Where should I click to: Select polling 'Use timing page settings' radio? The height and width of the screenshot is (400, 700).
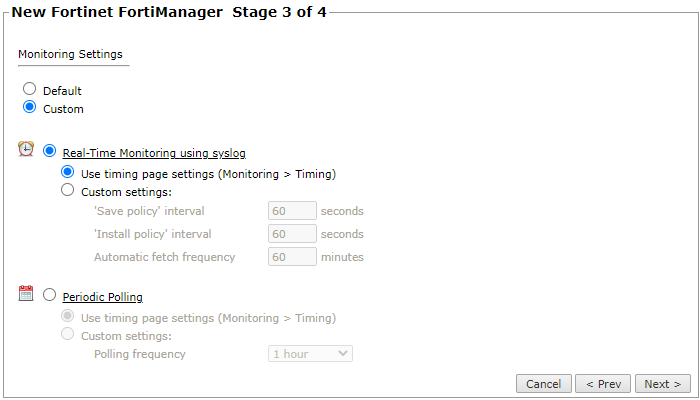[x=68, y=316]
